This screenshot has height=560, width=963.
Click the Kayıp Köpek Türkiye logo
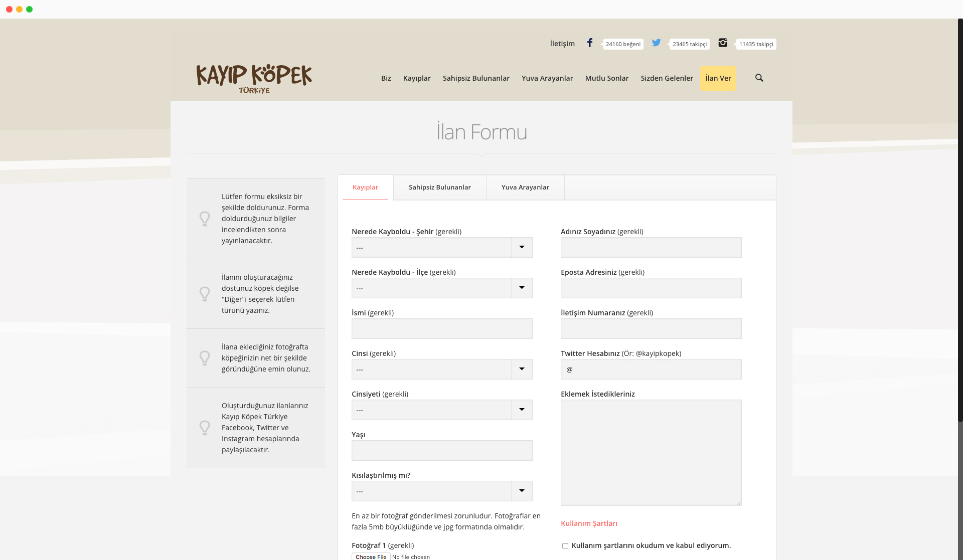click(254, 79)
